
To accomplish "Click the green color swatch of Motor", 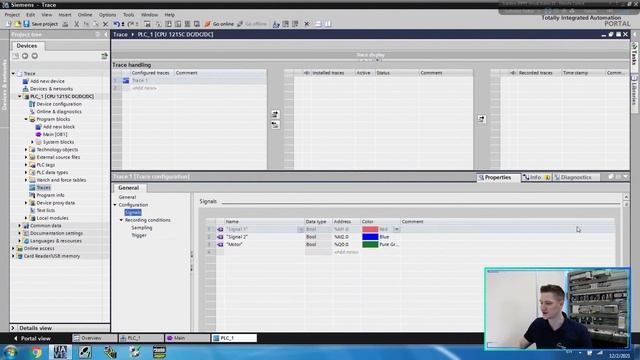I will [370, 244].
